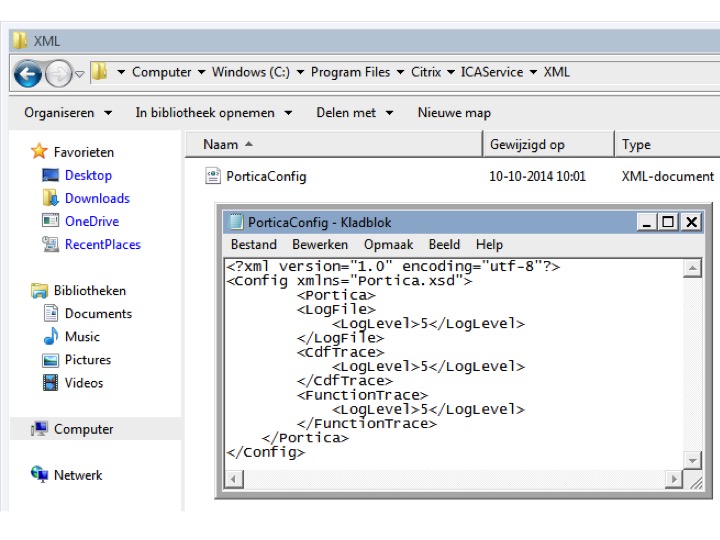Viewport: 720px width, 540px height.
Task: Expand dropdown arrow after Computer breadcrumb
Action: click(x=201, y=72)
